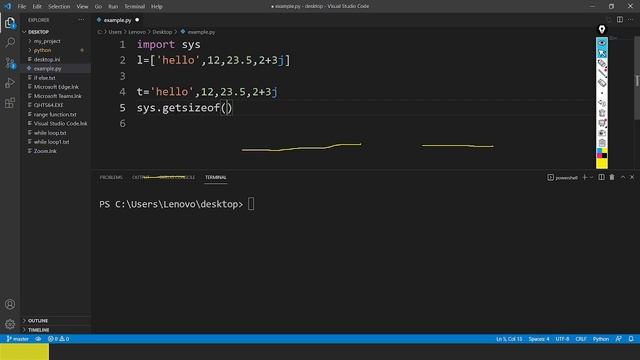Open the Go menu

98,7
